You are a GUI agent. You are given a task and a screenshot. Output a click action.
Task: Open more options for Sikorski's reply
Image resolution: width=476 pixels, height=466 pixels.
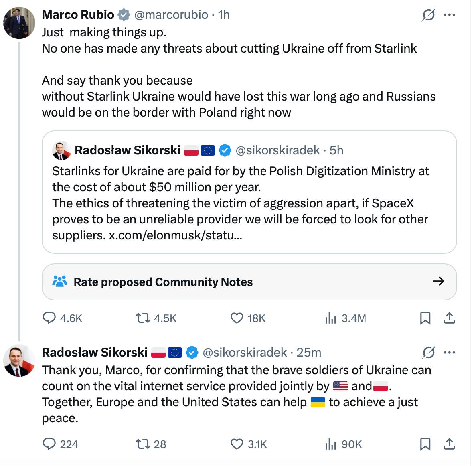pos(450,353)
